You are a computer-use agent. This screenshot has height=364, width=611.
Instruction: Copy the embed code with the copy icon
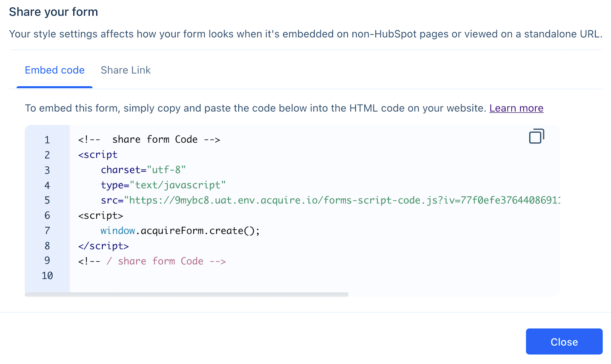point(537,136)
